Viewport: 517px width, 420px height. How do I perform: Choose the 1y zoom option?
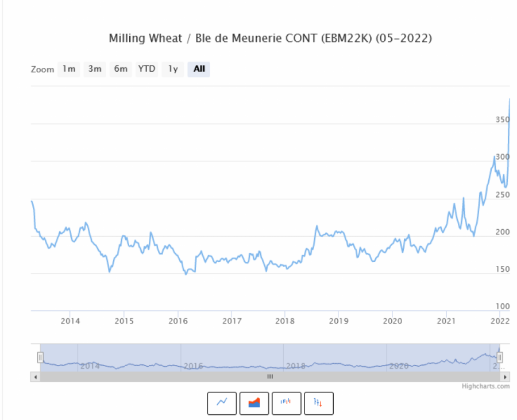tap(173, 70)
